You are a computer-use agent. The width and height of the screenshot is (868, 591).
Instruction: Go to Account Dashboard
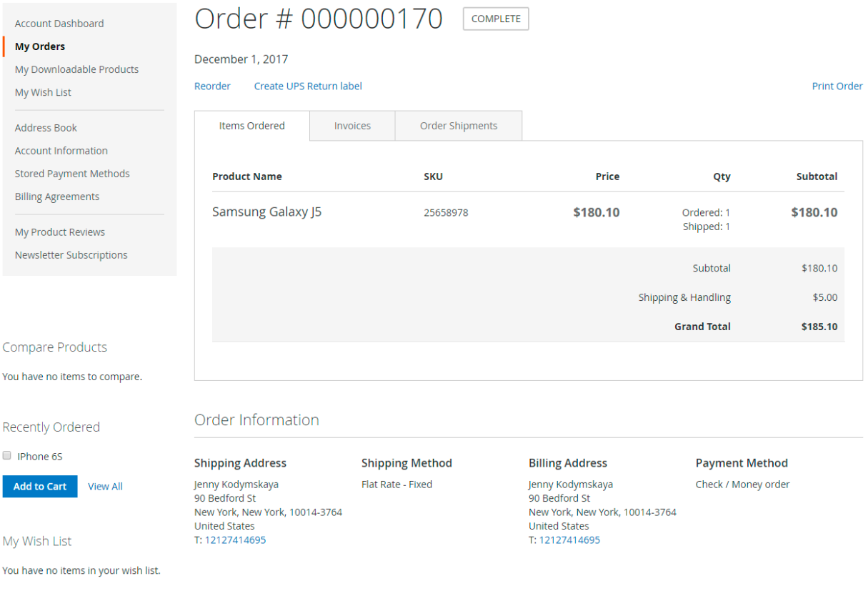click(x=59, y=24)
